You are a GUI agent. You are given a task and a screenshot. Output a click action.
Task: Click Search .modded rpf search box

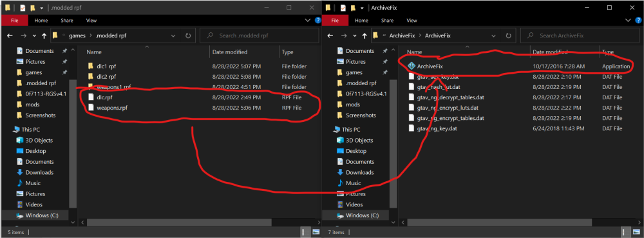tap(259, 35)
